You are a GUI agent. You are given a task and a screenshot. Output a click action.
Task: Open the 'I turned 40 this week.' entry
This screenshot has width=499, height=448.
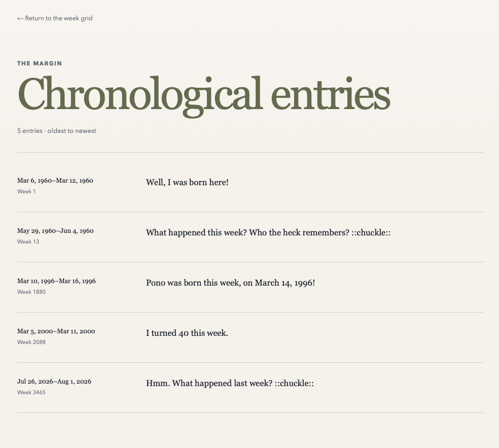(187, 333)
